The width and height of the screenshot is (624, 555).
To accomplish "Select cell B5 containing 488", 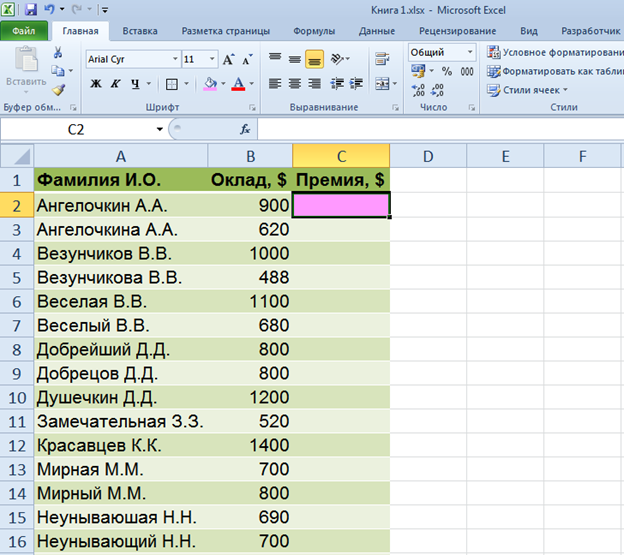I will point(250,277).
